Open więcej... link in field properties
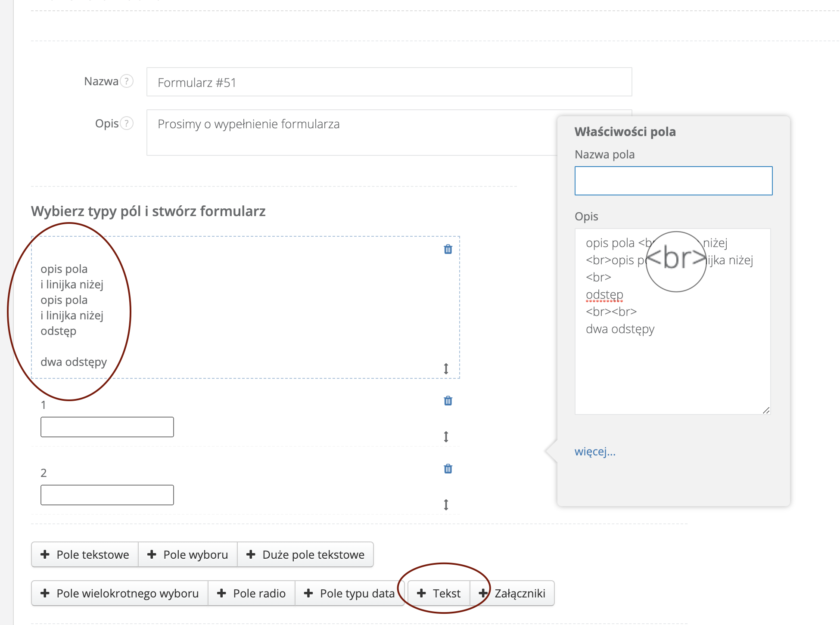Image resolution: width=840 pixels, height=625 pixels. 595,451
